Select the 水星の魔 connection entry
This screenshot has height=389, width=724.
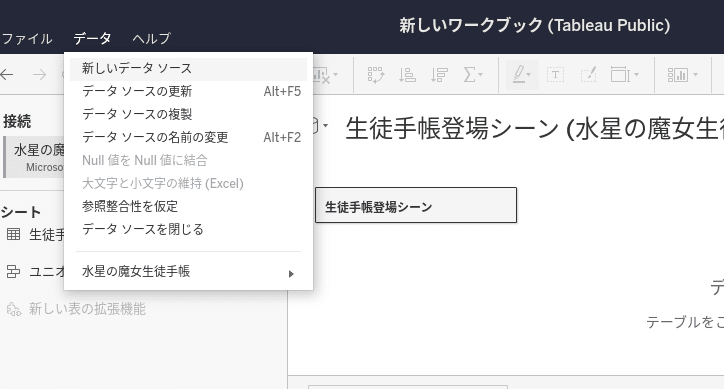pyautogui.click(x=35, y=157)
